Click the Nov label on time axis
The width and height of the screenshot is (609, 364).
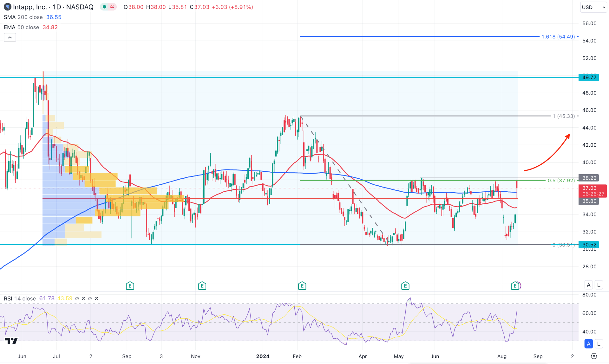coord(196,356)
